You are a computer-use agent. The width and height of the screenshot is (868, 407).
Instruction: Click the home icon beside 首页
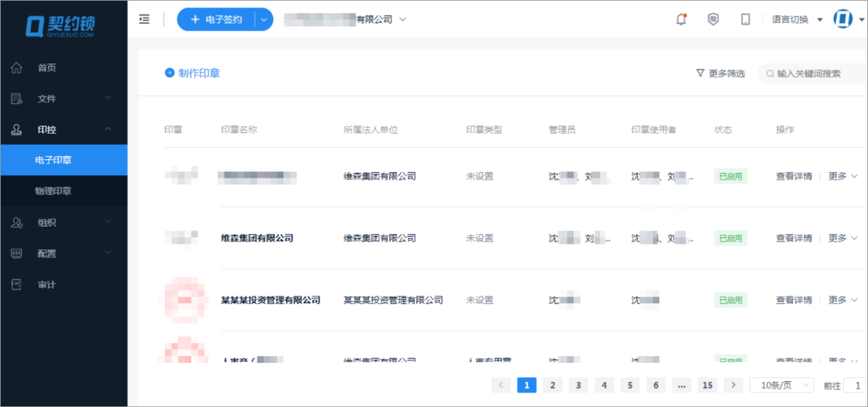[x=17, y=68]
